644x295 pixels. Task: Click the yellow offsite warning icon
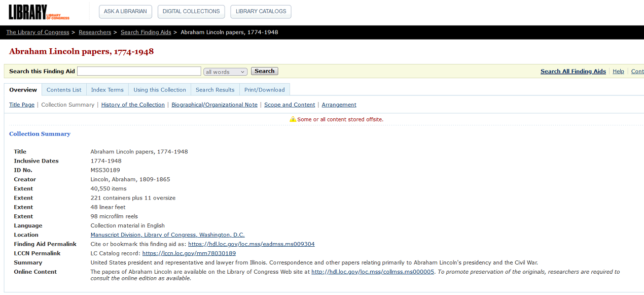pyautogui.click(x=293, y=119)
